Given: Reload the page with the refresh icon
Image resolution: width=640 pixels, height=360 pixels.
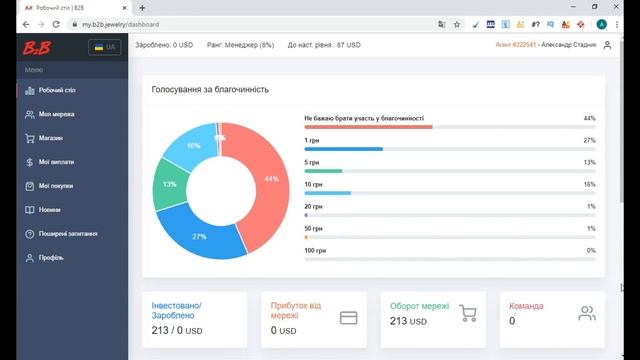Looking at the screenshot, I should 56,24.
